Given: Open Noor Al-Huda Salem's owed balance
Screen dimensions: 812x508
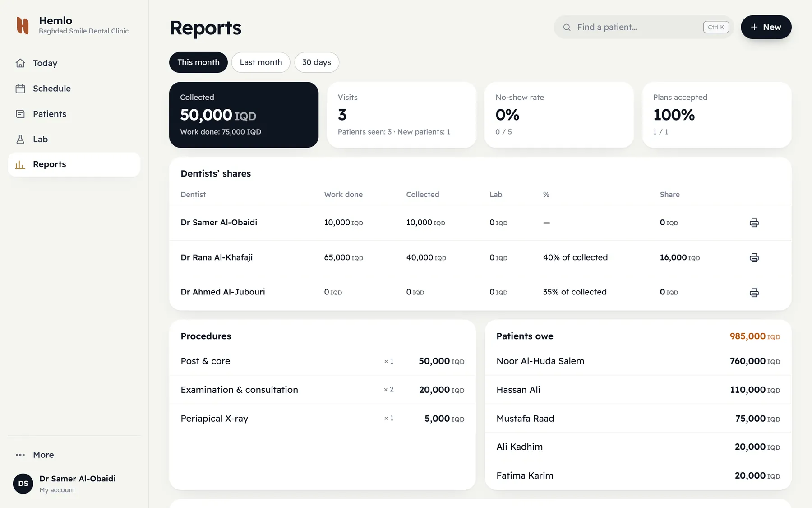Looking at the screenshot, I should pos(638,361).
